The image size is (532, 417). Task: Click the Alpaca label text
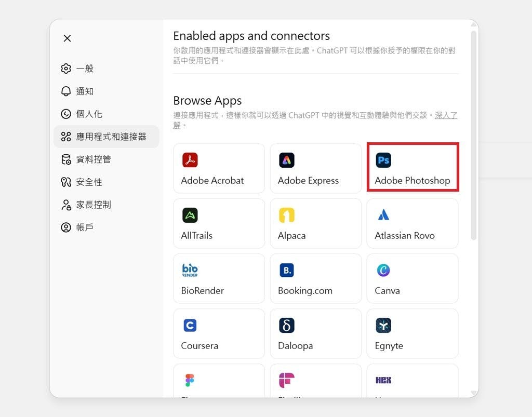pos(292,236)
